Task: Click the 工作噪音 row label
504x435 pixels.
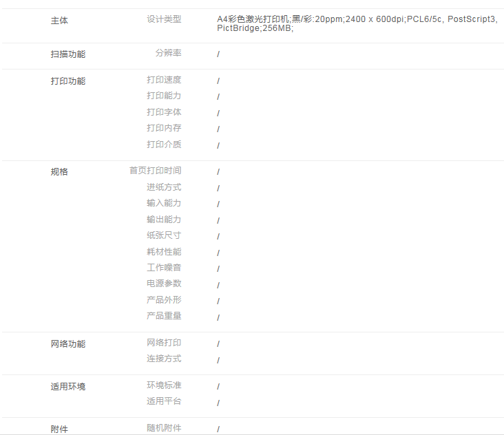Action: 164,268
